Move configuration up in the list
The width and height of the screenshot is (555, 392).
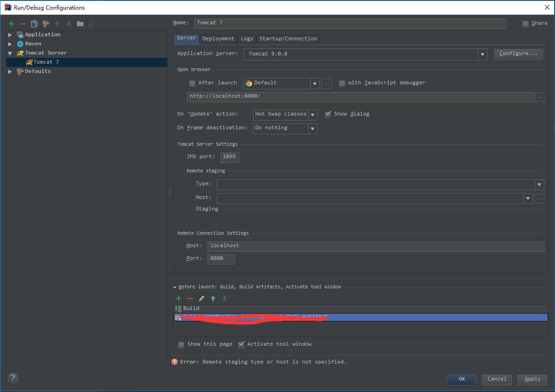[57, 24]
